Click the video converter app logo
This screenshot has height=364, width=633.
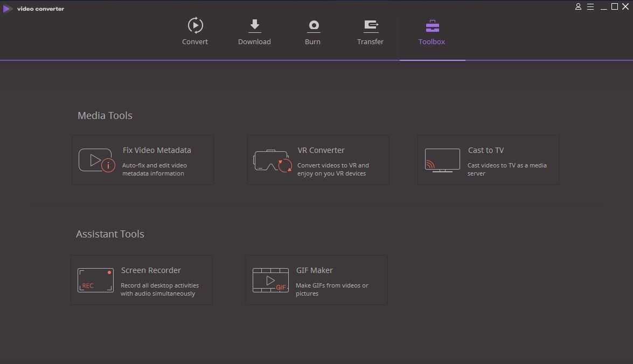pyautogui.click(x=8, y=9)
